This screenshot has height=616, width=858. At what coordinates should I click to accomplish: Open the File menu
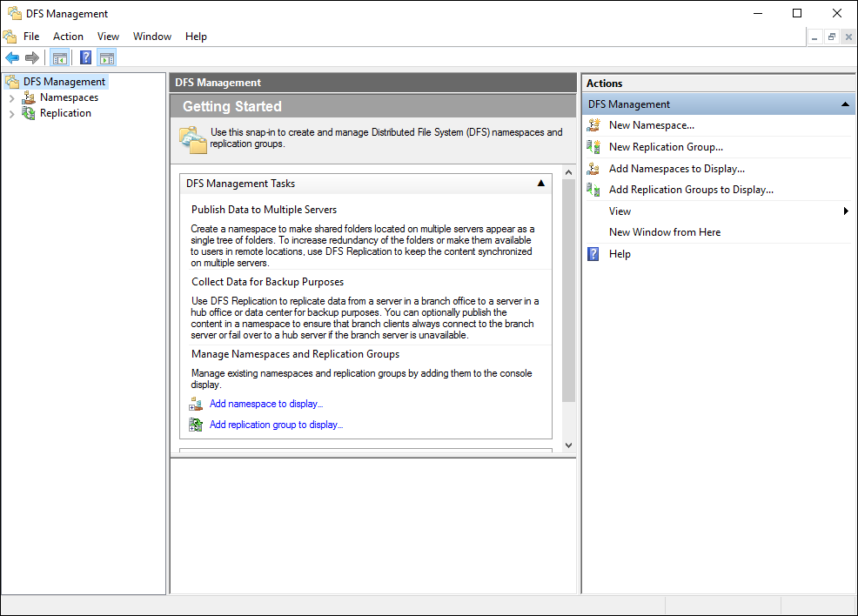pos(31,37)
